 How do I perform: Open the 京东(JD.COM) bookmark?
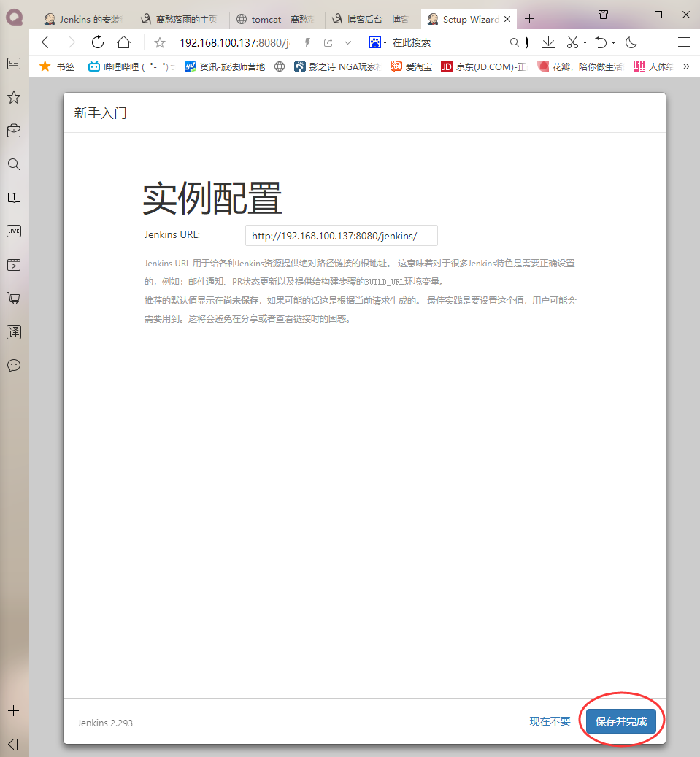tap(484, 66)
